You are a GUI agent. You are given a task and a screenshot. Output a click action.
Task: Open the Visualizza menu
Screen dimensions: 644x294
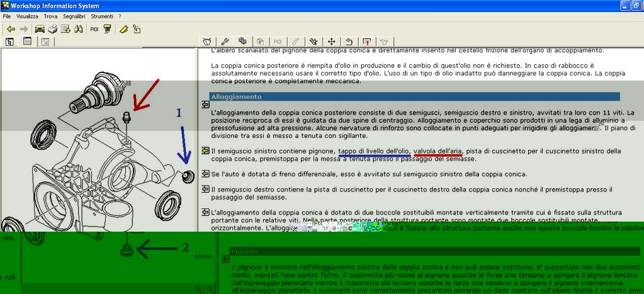(27, 16)
